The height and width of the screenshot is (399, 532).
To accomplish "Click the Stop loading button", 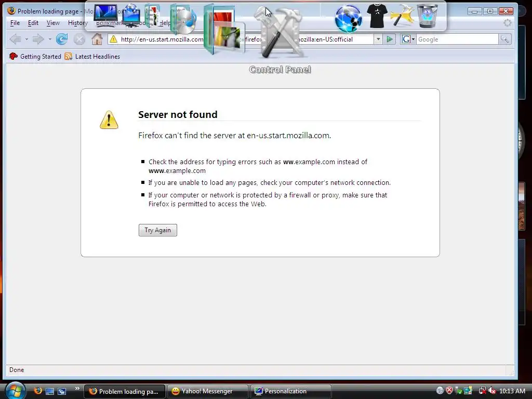I will [79, 39].
